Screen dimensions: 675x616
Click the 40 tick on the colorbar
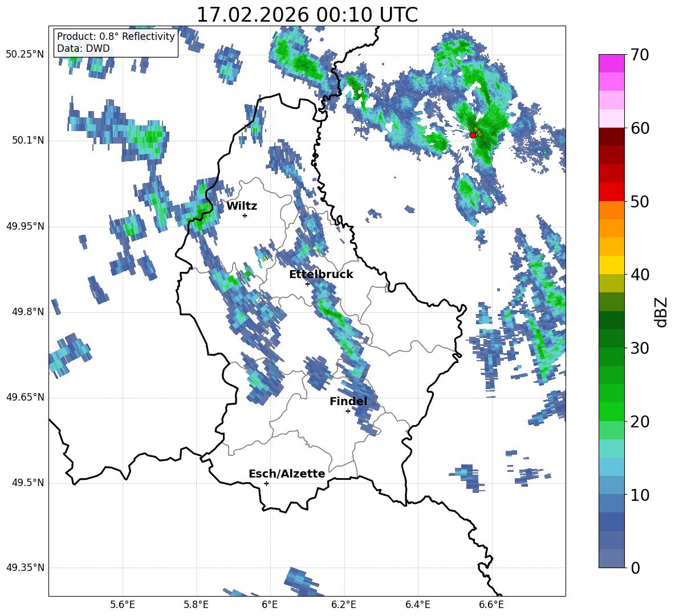click(639, 275)
